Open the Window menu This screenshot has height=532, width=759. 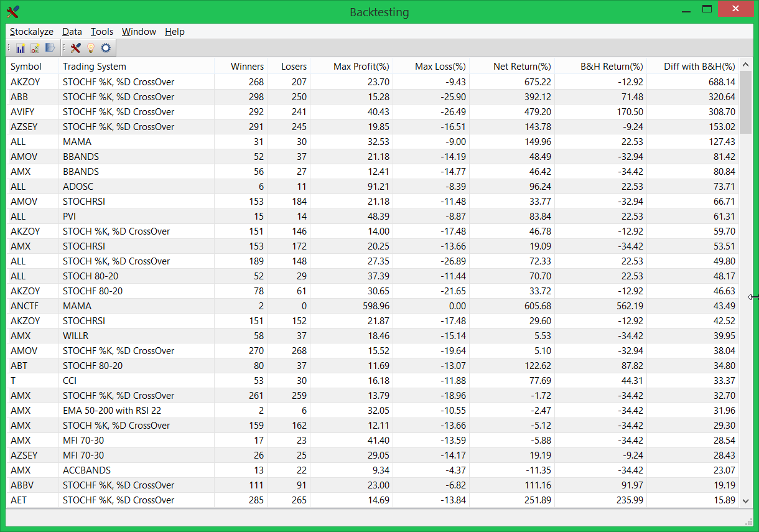pos(138,32)
